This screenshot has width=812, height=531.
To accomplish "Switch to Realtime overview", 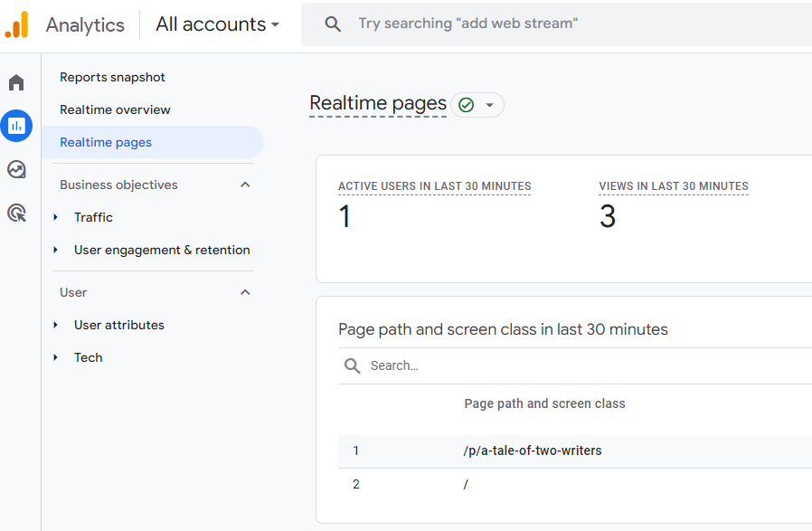I will click(115, 109).
